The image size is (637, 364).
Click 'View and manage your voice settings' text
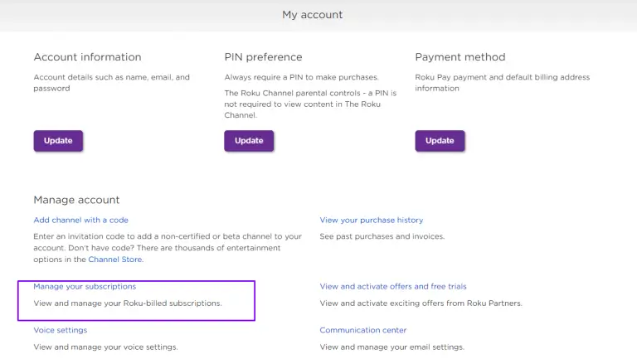click(x=105, y=347)
